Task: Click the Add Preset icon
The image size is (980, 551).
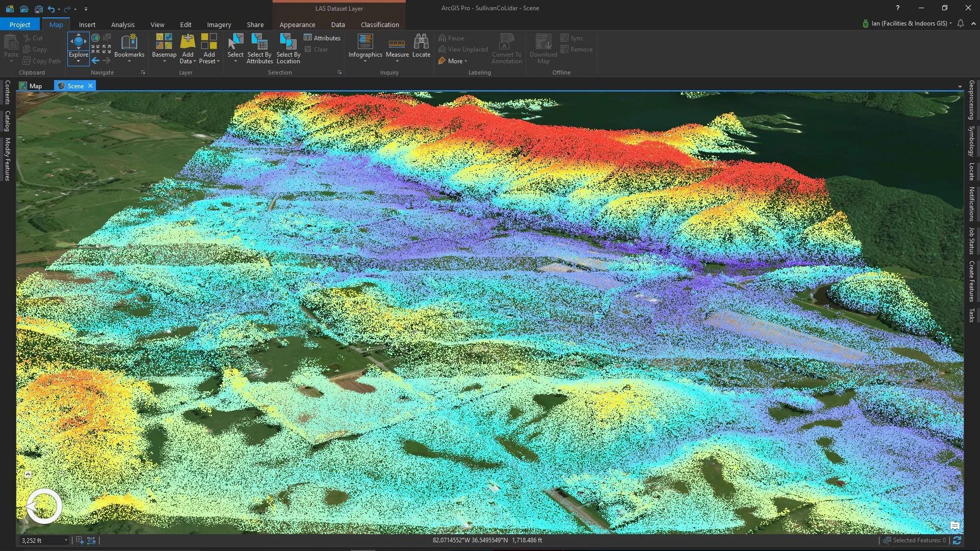Action: 209,42
